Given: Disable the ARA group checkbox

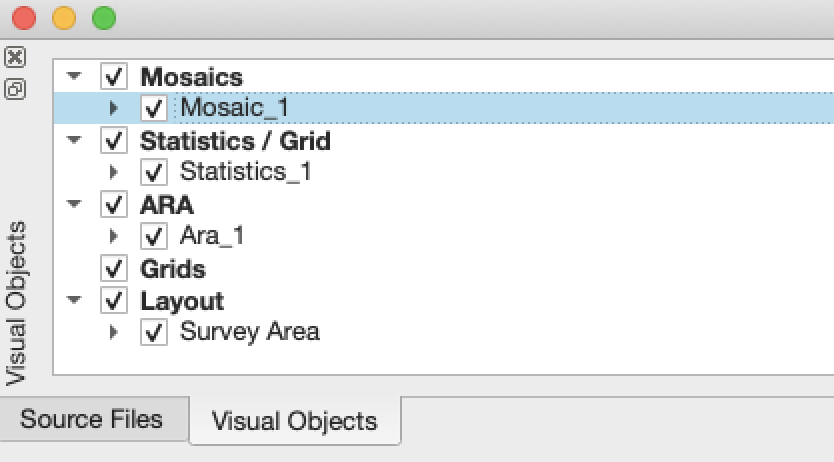Looking at the screenshot, I should tap(114, 205).
